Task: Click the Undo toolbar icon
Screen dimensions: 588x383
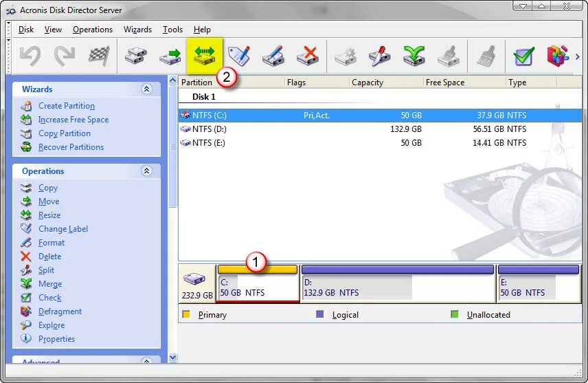Action: (30, 56)
